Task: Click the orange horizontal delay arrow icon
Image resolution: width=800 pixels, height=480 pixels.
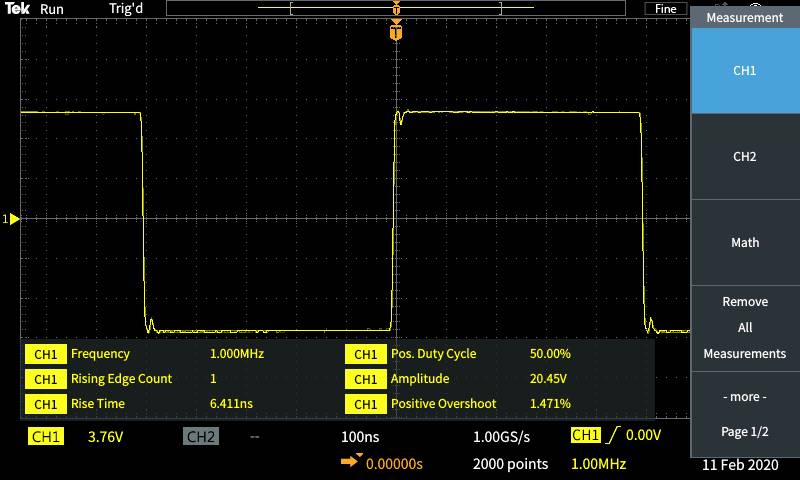Action: [x=352, y=462]
